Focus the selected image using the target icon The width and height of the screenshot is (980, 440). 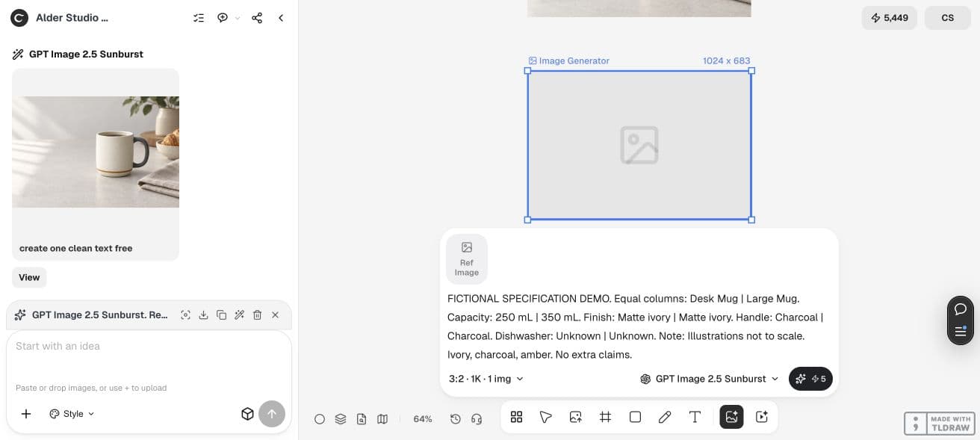(x=185, y=315)
